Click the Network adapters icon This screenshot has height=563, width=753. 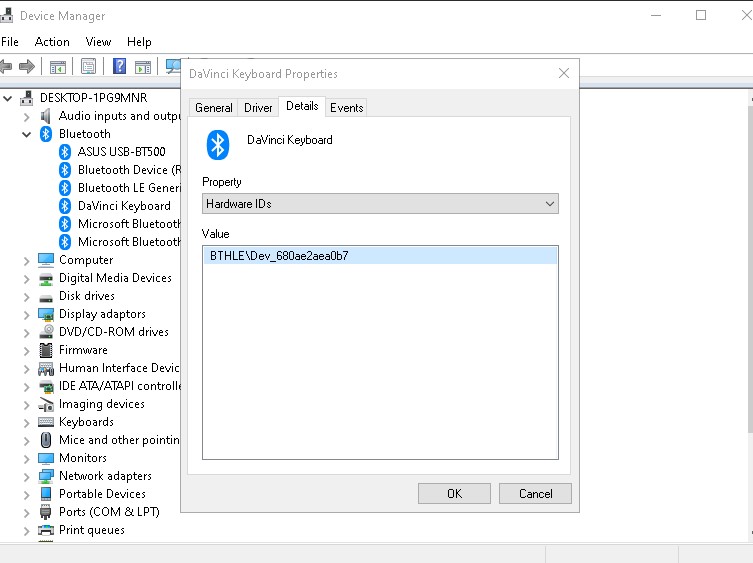coord(46,476)
